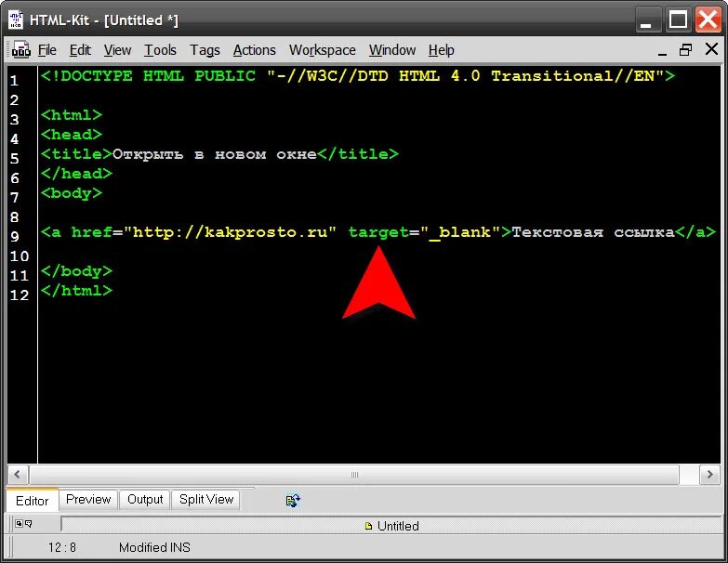
Task: Switch to the Split View tab
Action: [206, 500]
